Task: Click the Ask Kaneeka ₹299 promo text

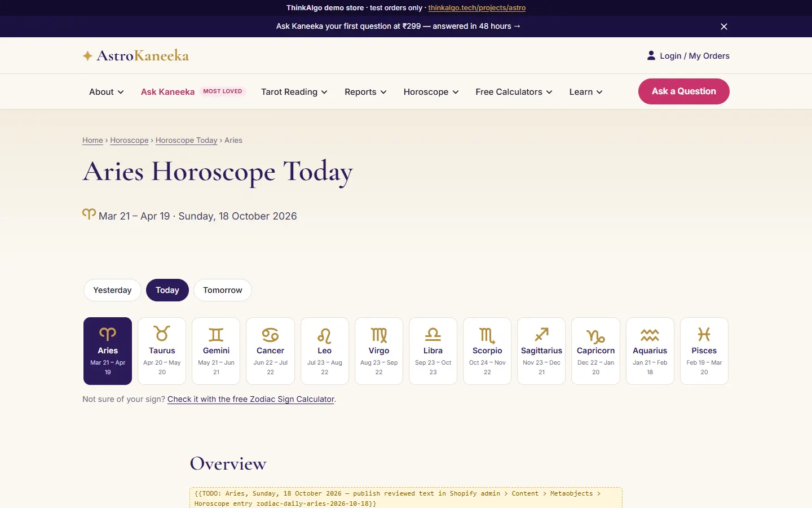Action: [398, 27]
